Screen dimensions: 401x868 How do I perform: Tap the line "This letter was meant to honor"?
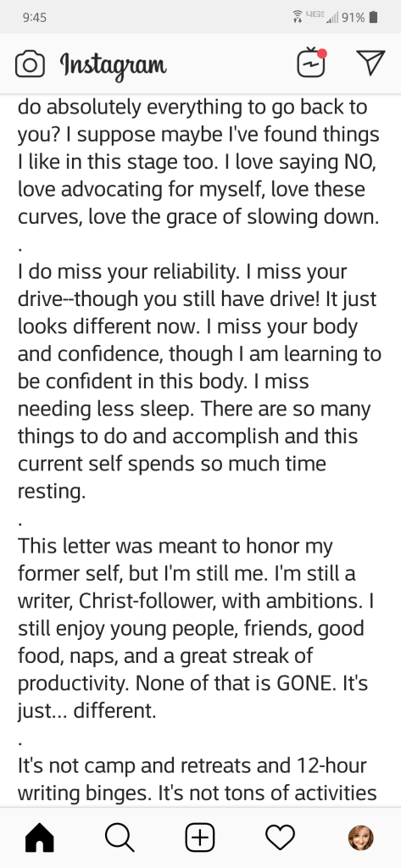(x=175, y=547)
